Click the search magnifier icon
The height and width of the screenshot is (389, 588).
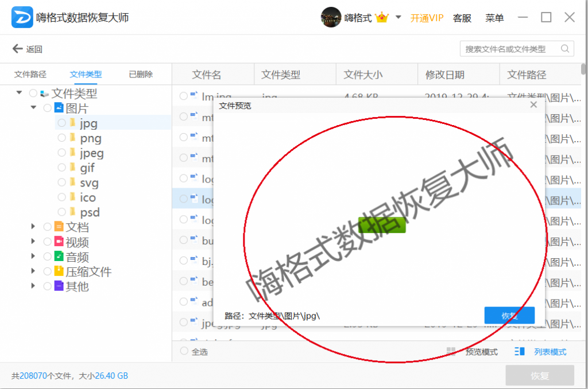point(565,49)
